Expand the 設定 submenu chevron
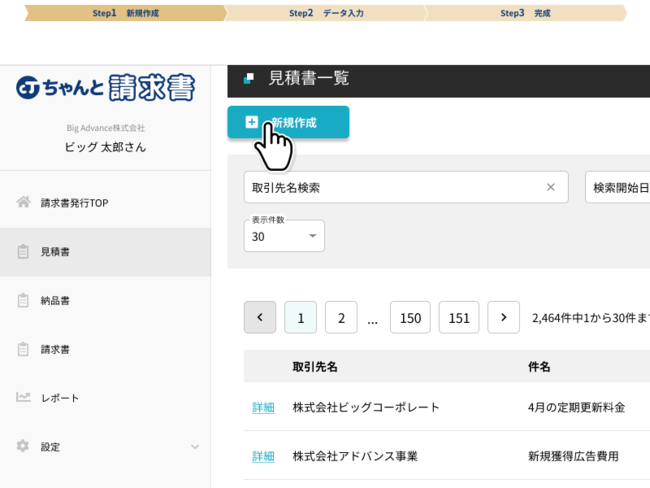650x488 pixels. pos(195,447)
